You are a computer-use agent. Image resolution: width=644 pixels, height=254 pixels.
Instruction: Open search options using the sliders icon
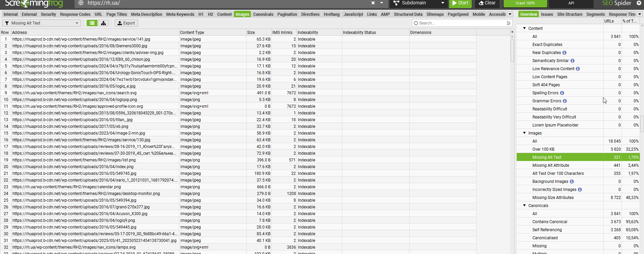pos(509,23)
